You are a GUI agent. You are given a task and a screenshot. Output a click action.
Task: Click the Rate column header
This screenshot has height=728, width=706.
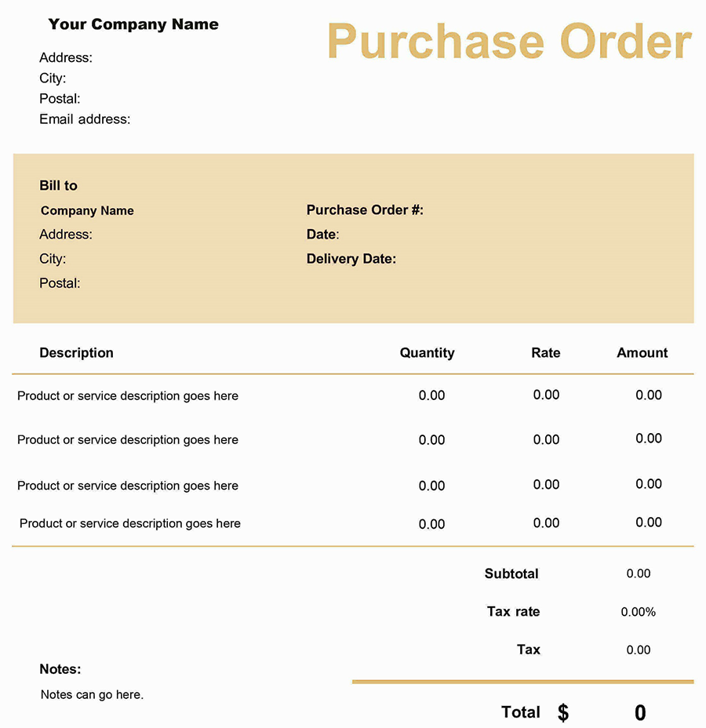click(546, 353)
